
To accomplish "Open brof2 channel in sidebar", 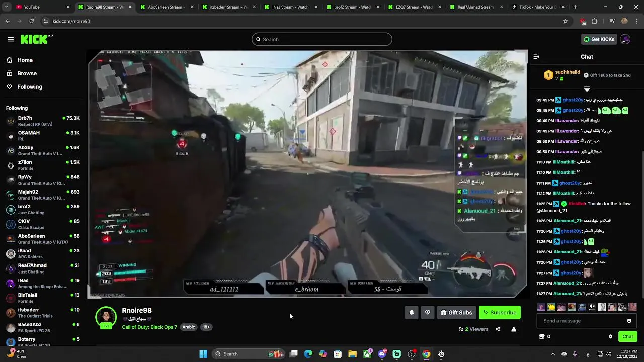I will pyautogui.click(x=43, y=210).
